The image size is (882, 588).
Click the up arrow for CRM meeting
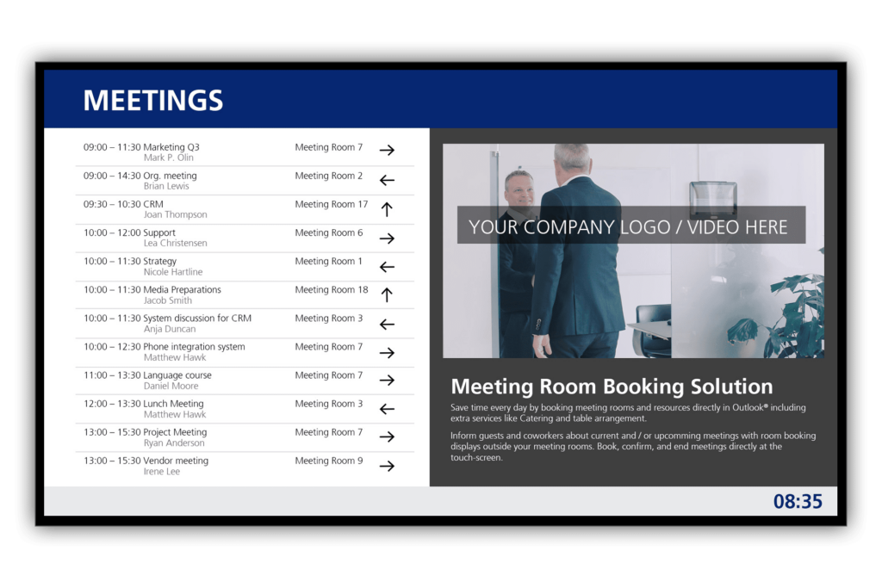(x=387, y=208)
